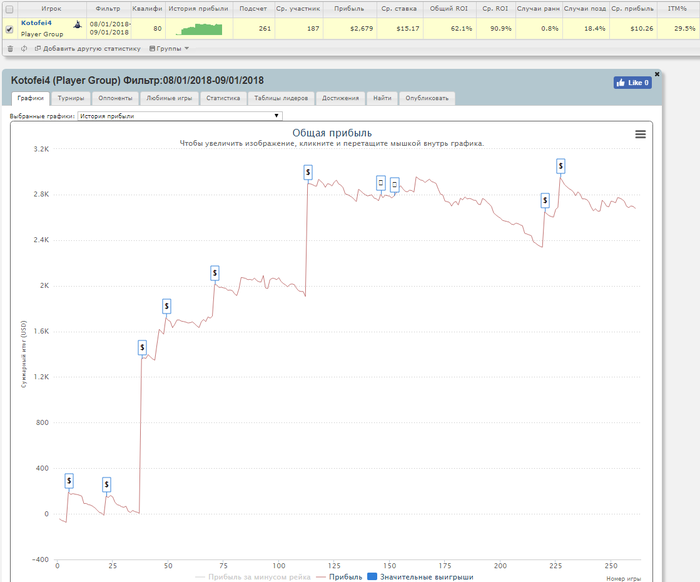Click the Общая прибыль chart title
700x582 pixels.
pyautogui.click(x=332, y=133)
